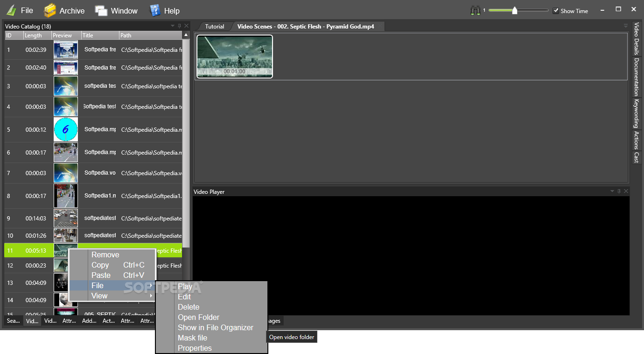Image resolution: width=644 pixels, height=354 pixels.
Task: Open the Cast side tab
Action: (636, 157)
